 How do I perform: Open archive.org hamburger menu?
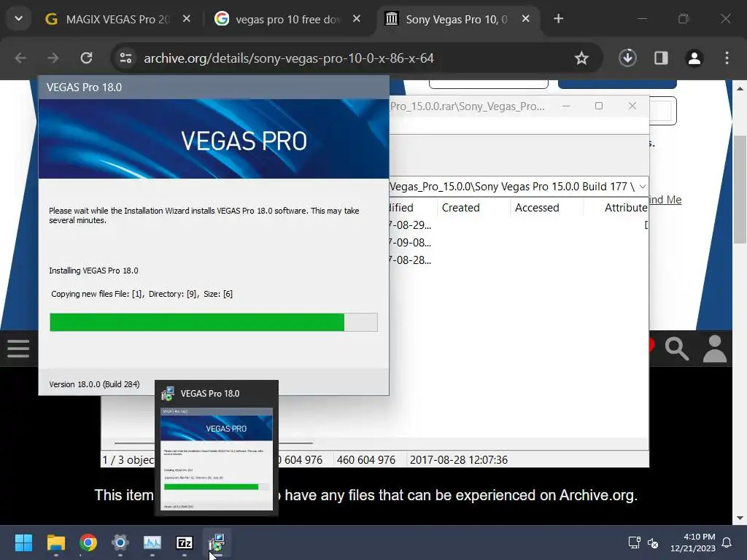click(x=18, y=348)
